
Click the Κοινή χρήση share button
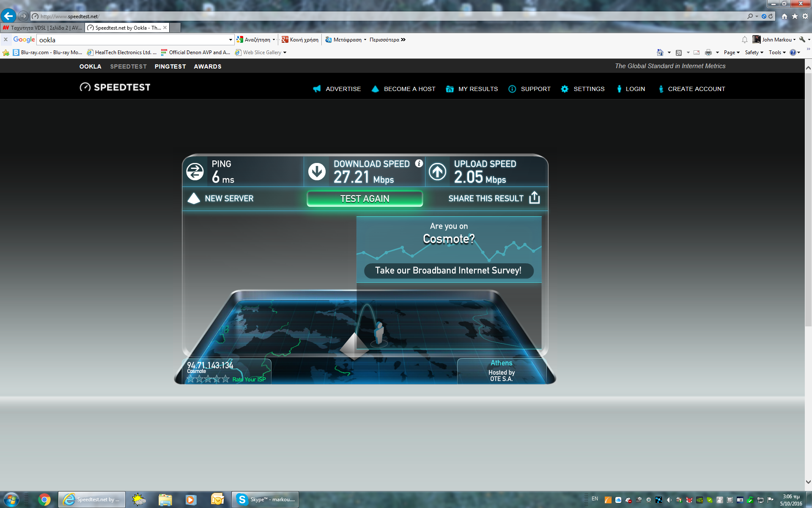point(300,40)
